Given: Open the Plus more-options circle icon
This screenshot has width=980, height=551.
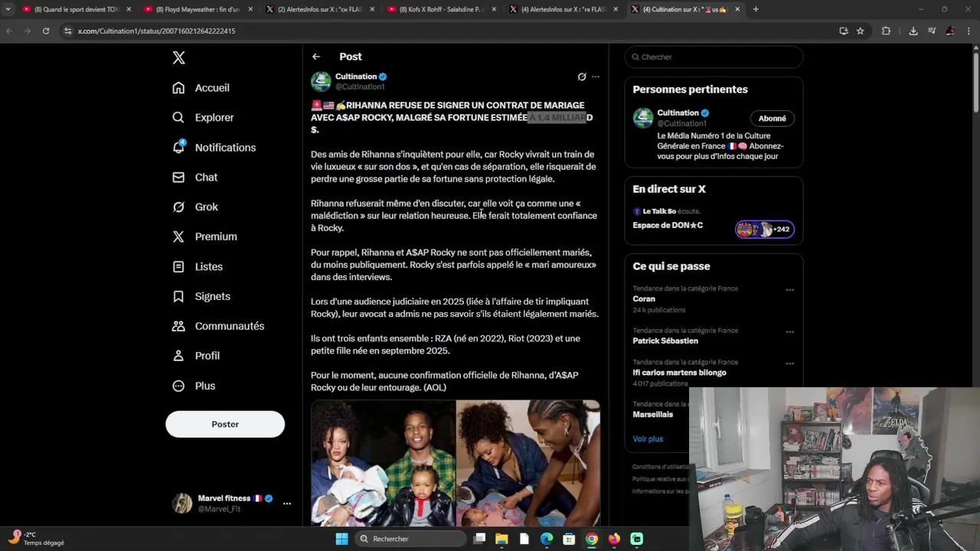Looking at the screenshot, I should (x=178, y=386).
